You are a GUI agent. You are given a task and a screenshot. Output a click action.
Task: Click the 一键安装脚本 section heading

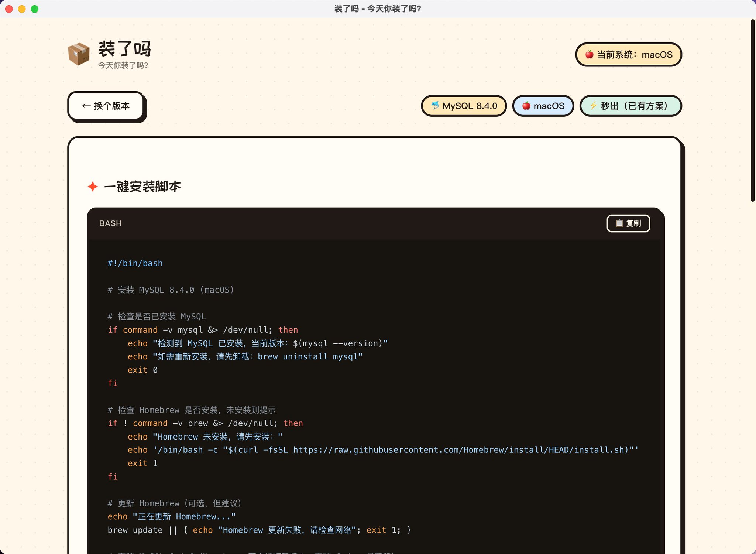click(142, 187)
